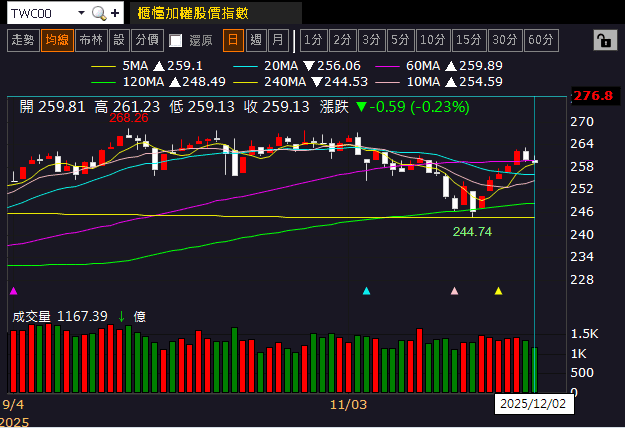This screenshot has width=625, height=428.
Task: Click the pink triangle chart marker
Action: coord(454,291)
